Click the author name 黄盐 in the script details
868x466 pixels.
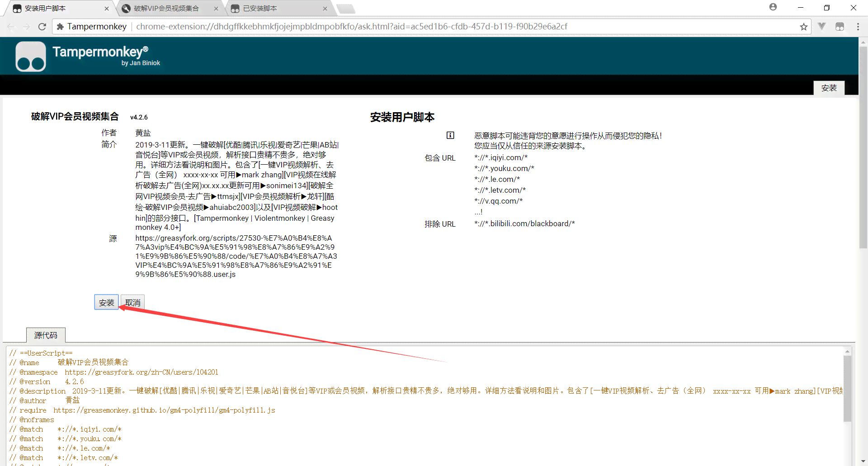click(x=143, y=133)
